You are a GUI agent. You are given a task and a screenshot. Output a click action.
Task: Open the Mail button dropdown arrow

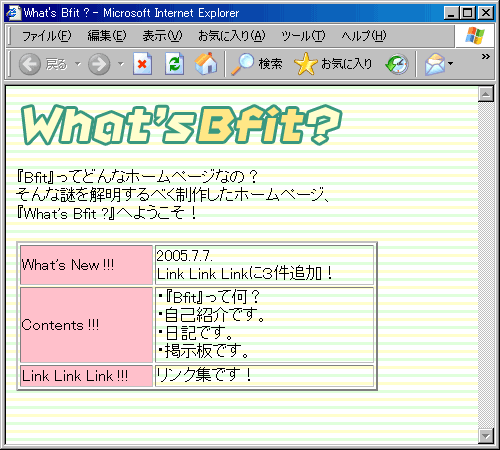pyautogui.click(x=451, y=63)
